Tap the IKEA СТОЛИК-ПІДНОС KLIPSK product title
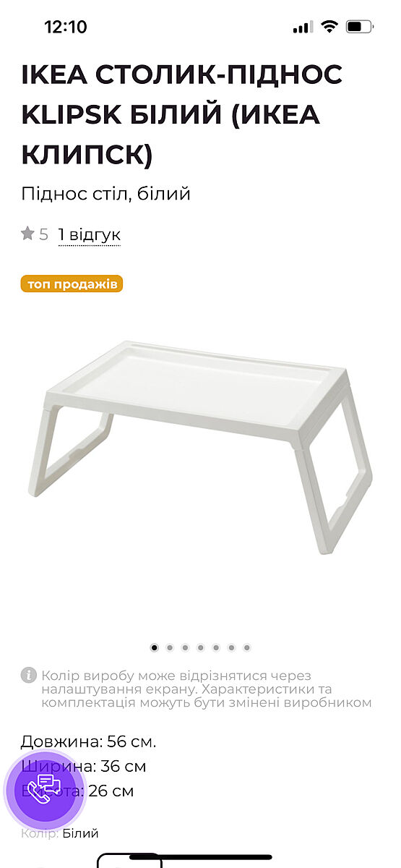Viewport: 401px width, 868px height. pos(181,114)
